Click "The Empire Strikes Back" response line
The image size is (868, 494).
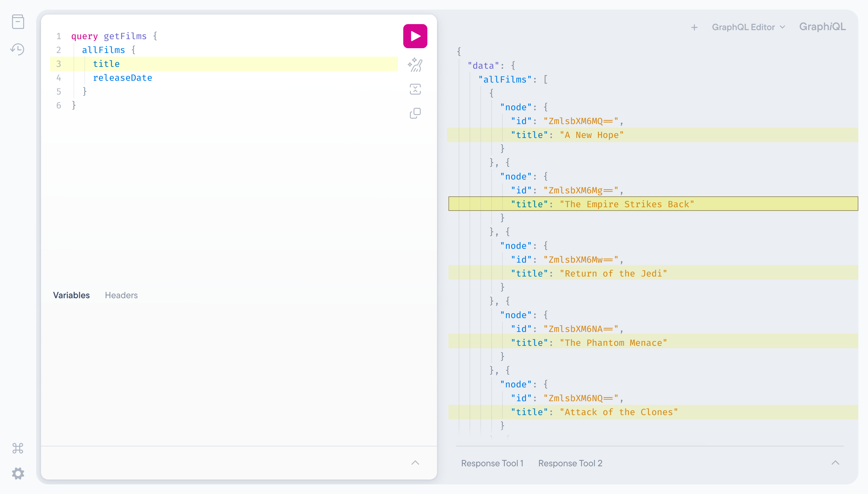653,204
